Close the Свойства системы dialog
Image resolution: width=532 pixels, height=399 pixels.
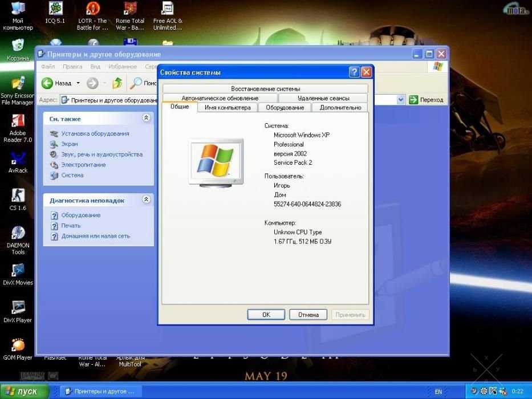pyautogui.click(x=367, y=72)
